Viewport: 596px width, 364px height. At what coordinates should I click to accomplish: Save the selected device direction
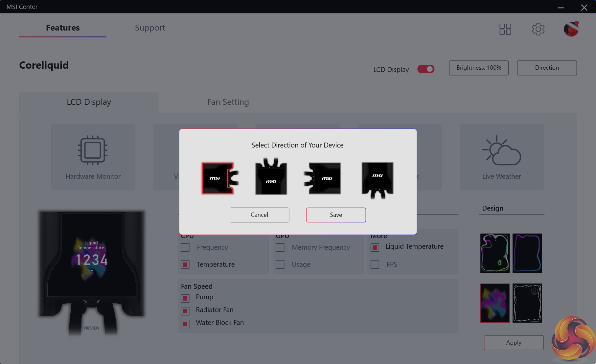[x=336, y=215]
